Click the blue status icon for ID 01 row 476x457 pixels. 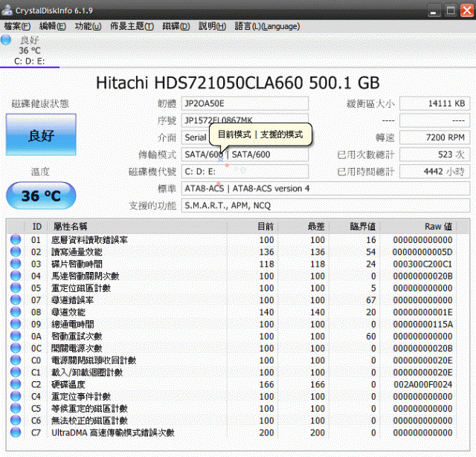pyautogui.click(x=16, y=240)
